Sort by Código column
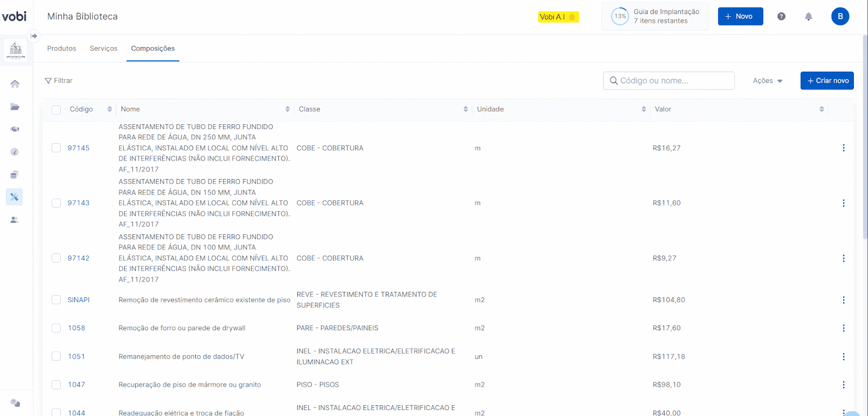Image resolution: width=868 pixels, height=416 pixels. pyautogui.click(x=110, y=109)
